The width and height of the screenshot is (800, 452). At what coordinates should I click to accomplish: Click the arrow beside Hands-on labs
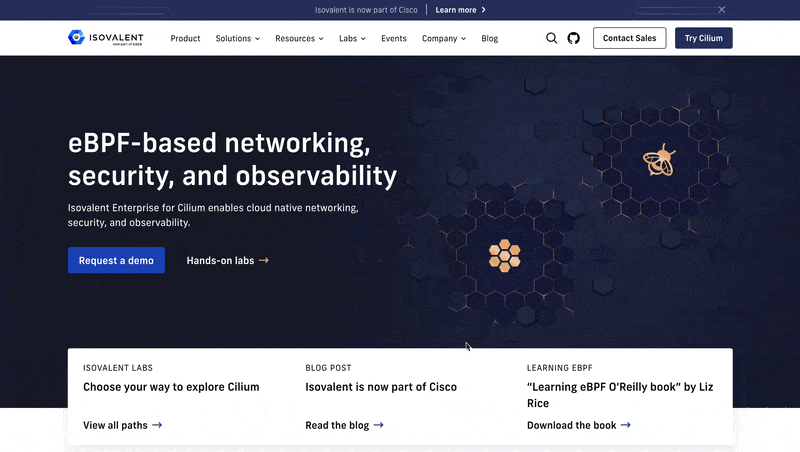click(x=264, y=260)
